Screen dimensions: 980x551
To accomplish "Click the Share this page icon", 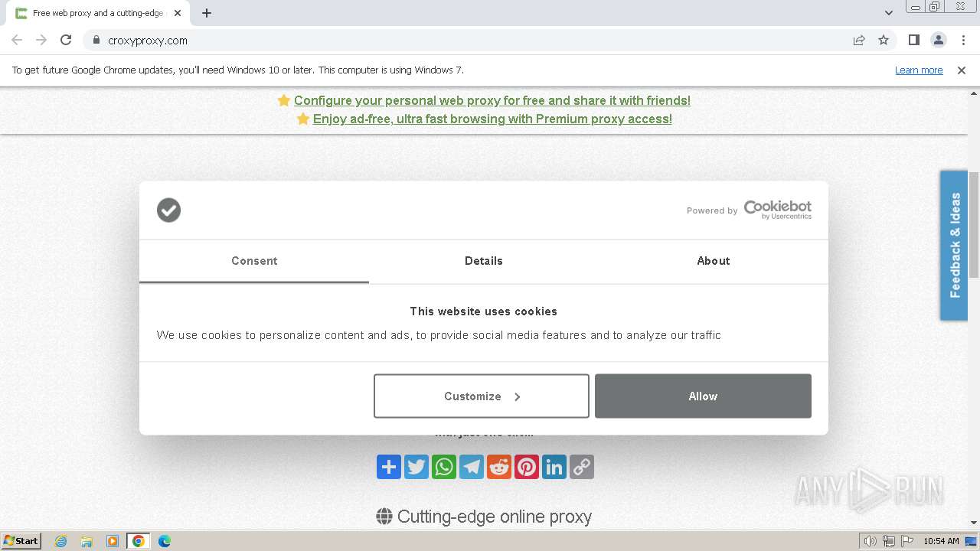I will 859,40.
